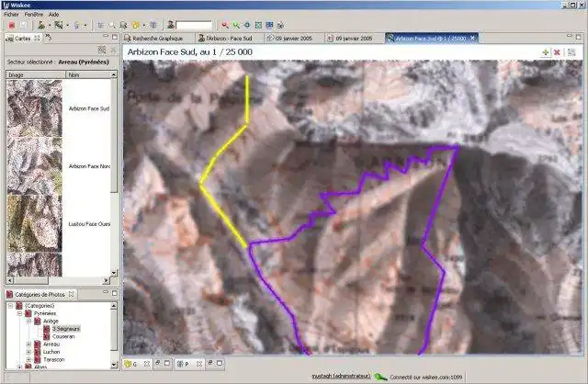Expand the Luchon tree node

[28, 352]
